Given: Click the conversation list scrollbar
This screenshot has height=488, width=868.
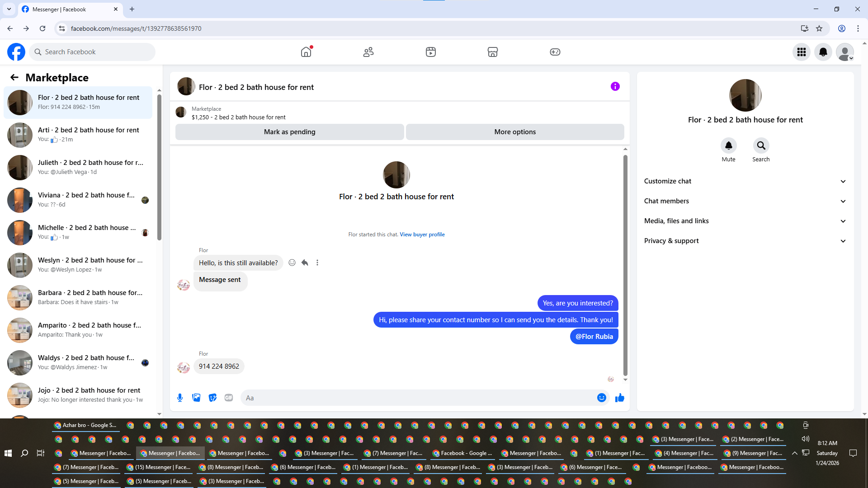Looking at the screenshot, I should click(x=159, y=167).
